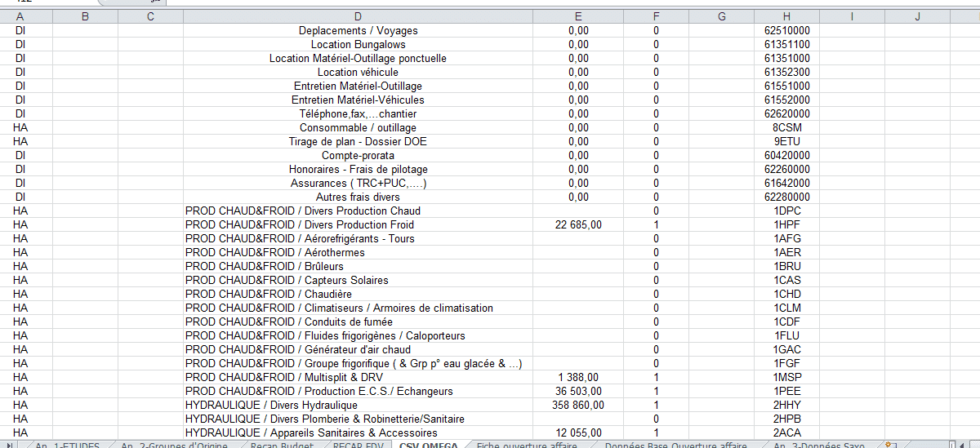Select 'Aérorefrigérants - Tours' row description cell

358,238
